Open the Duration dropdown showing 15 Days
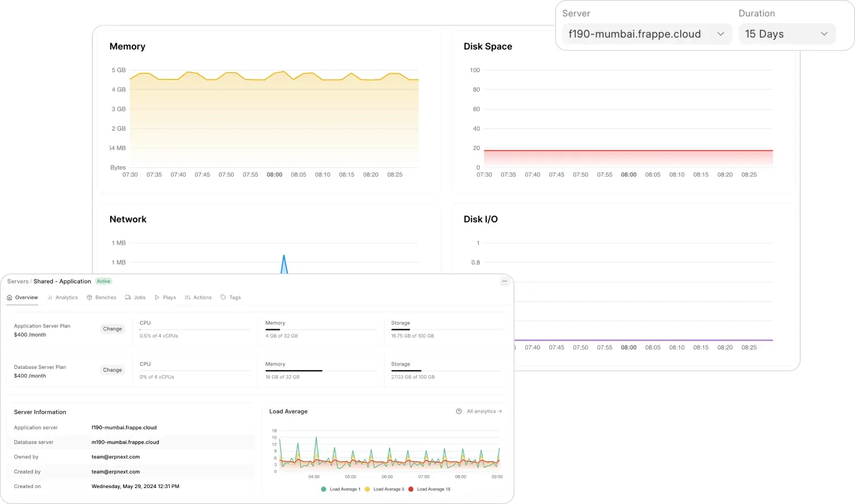The width and height of the screenshot is (855, 504). (x=787, y=34)
